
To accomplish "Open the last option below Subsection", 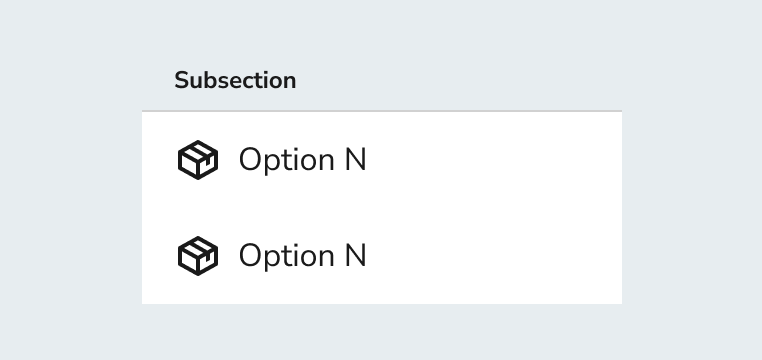I will click(x=381, y=256).
